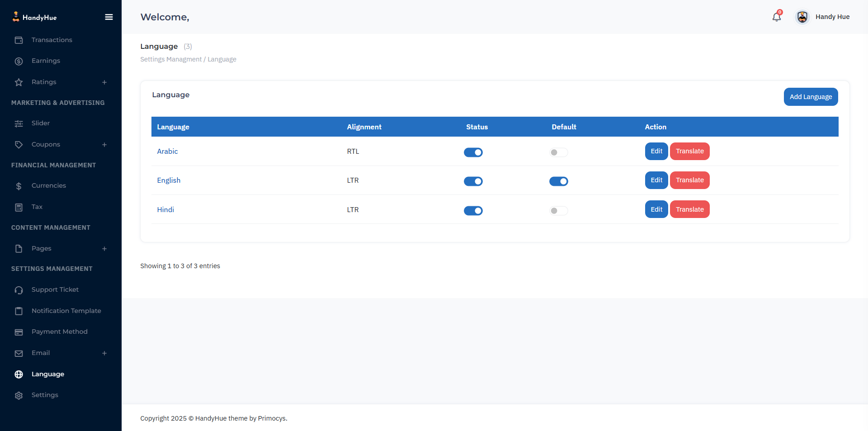The height and width of the screenshot is (431, 868).
Task: Expand the Email submenu plus sign
Action: pyautogui.click(x=104, y=353)
